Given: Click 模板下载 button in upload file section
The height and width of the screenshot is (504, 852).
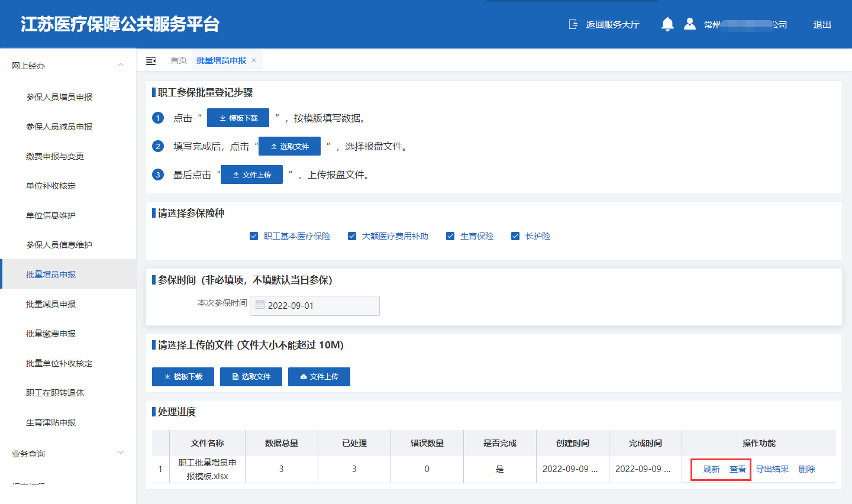Looking at the screenshot, I should 183,377.
